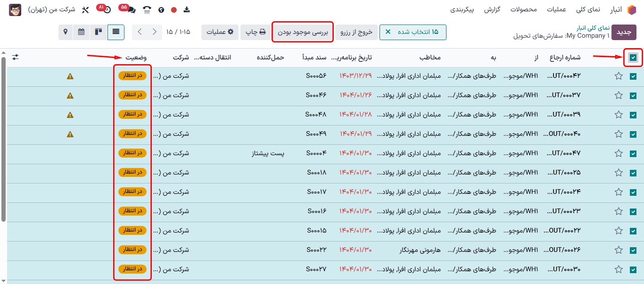Click the بررسی موجود بودن button

pyautogui.click(x=303, y=32)
